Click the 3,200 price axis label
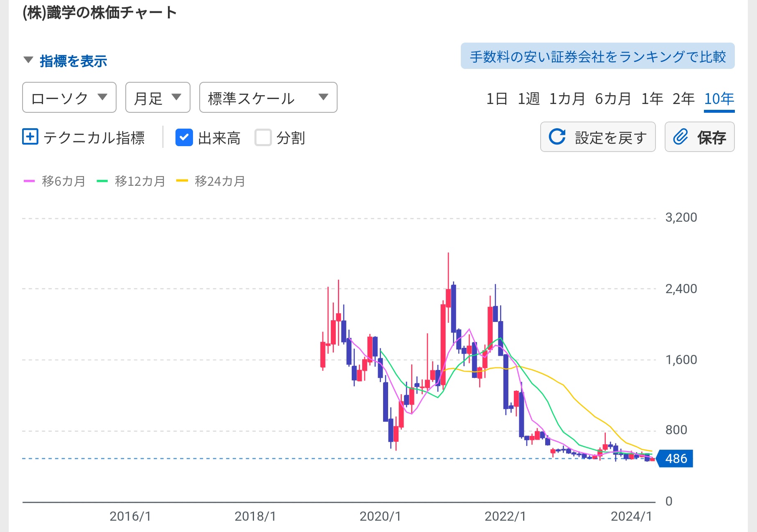This screenshot has height=532, width=757. [x=681, y=218]
